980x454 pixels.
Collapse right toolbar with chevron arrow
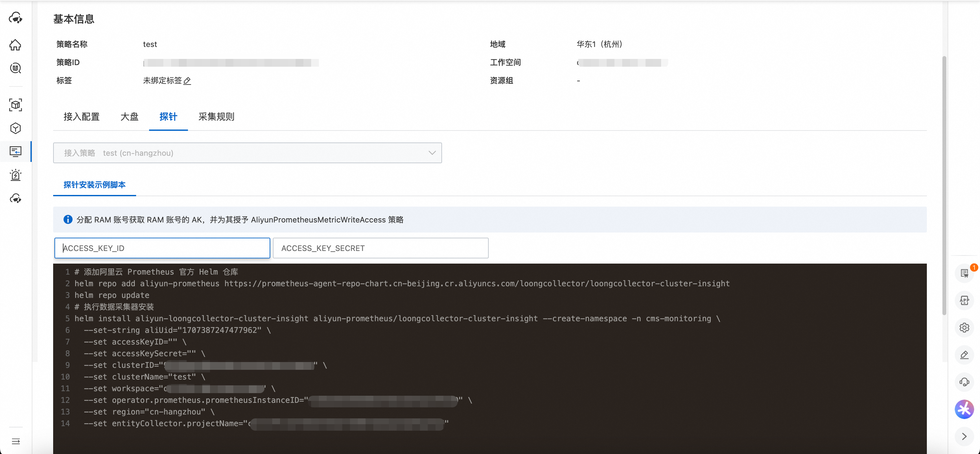(964, 436)
